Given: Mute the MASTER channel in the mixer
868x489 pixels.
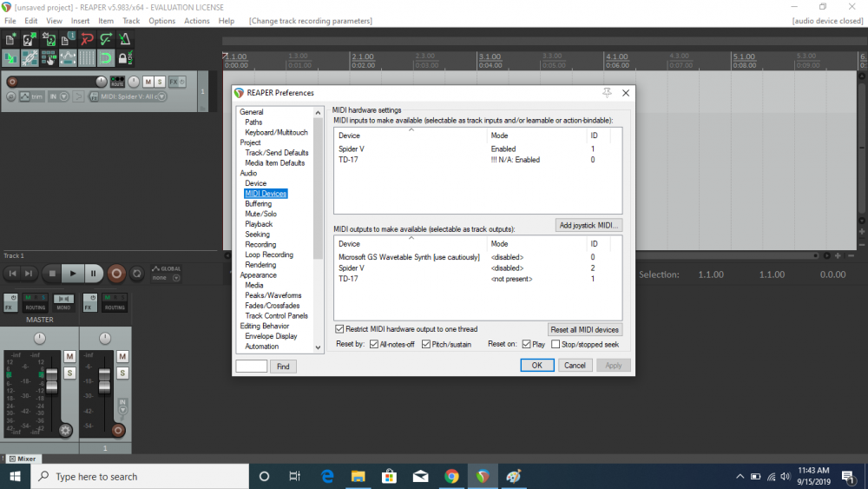Looking at the screenshot, I should click(x=69, y=356).
